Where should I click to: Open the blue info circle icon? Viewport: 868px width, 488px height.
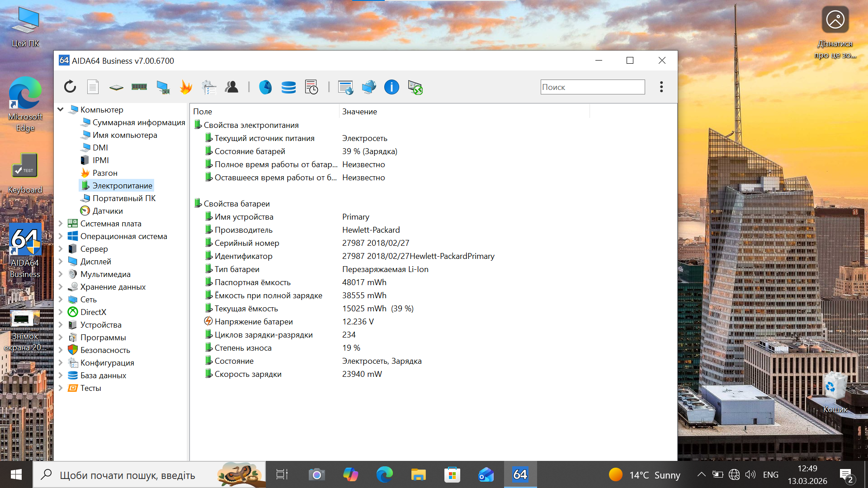[392, 87]
